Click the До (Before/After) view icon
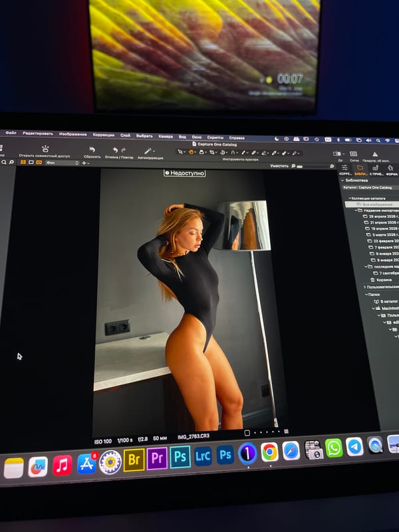This screenshot has height=532, width=399. point(336,154)
